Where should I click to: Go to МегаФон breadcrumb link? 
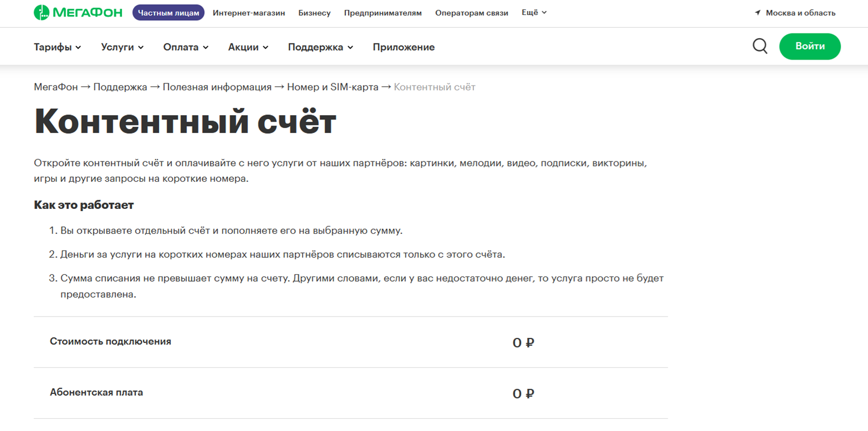pyautogui.click(x=56, y=87)
